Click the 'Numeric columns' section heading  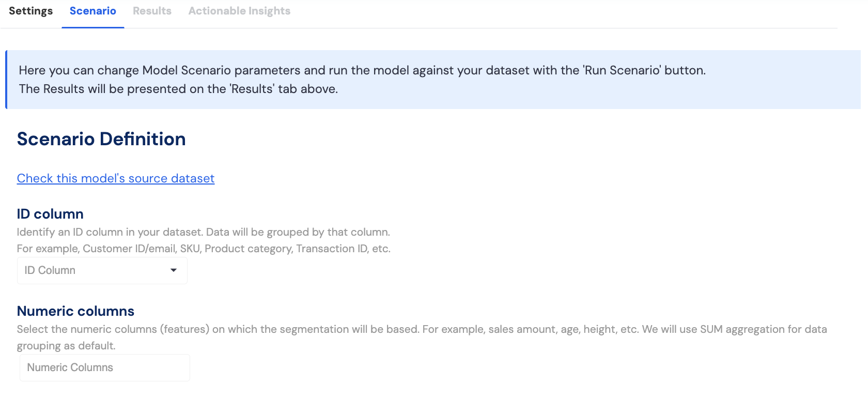click(75, 311)
